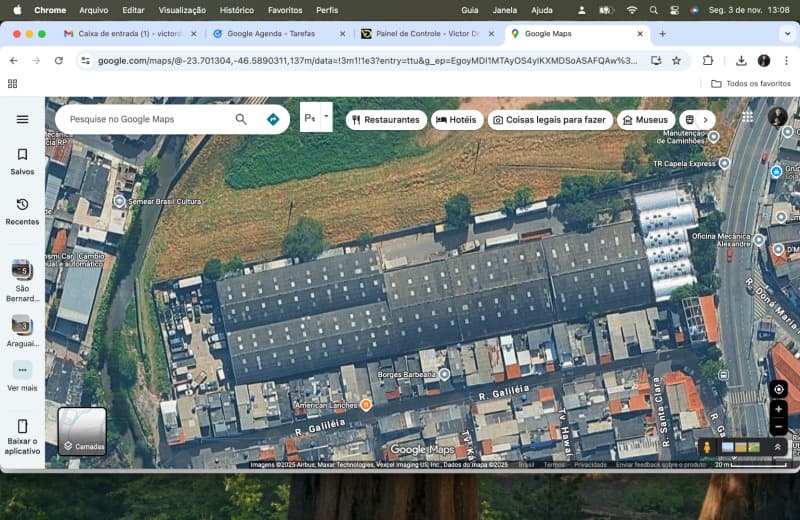This screenshot has width=800, height=520.
Task: Filter by Restaurantes chip
Action: [386, 120]
